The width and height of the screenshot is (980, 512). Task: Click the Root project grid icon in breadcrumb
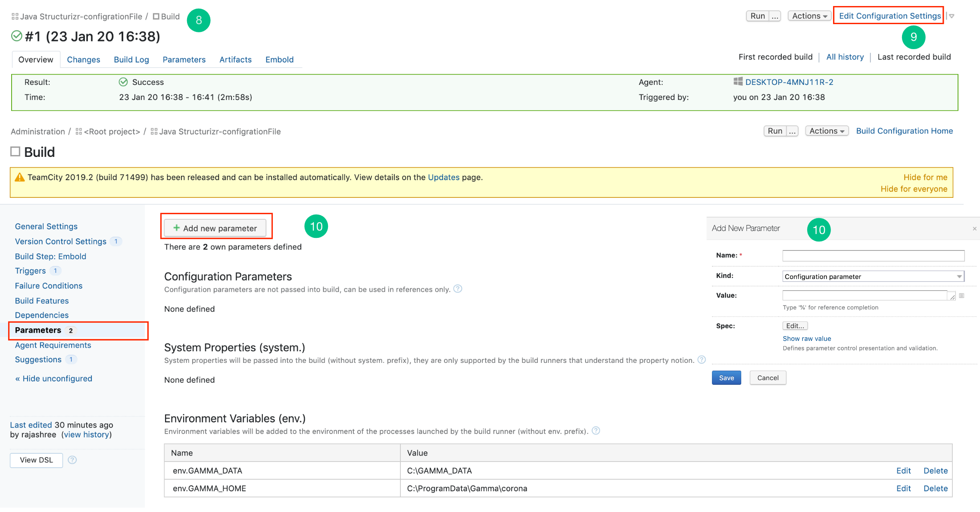(78, 131)
